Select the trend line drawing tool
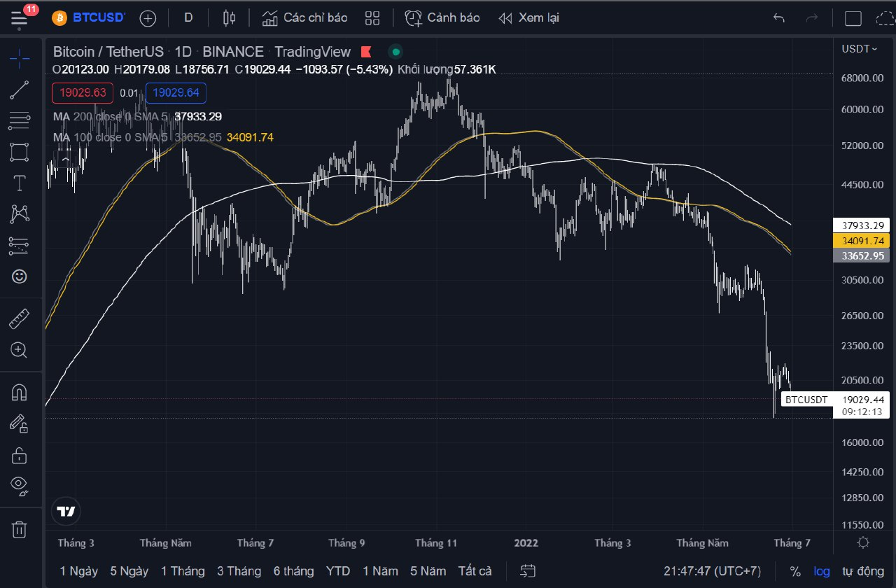The height and width of the screenshot is (588, 896). pyautogui.click(x=20, y=90)
